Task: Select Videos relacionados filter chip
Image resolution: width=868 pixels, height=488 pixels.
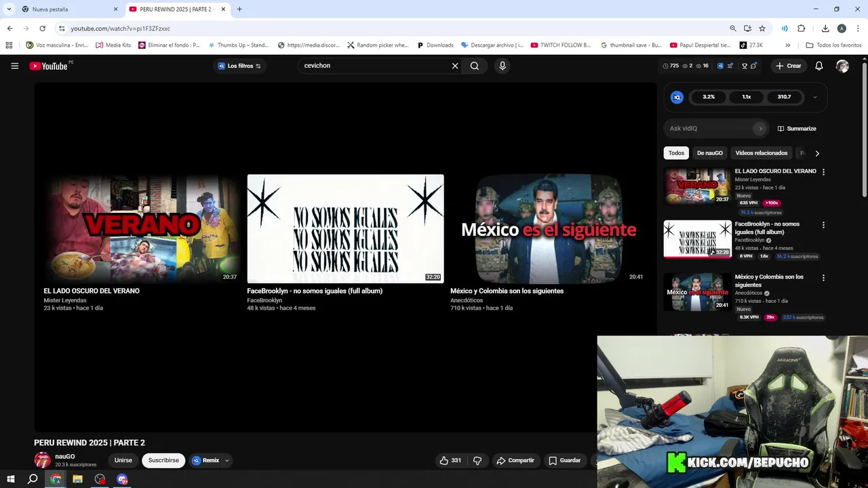Action: pos(762,153)
